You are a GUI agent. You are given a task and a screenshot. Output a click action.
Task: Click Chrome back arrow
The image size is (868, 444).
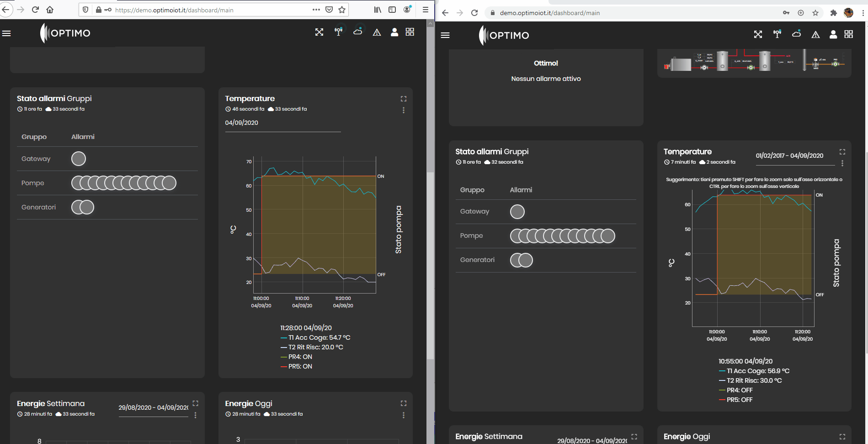click(x=445, y=13)
